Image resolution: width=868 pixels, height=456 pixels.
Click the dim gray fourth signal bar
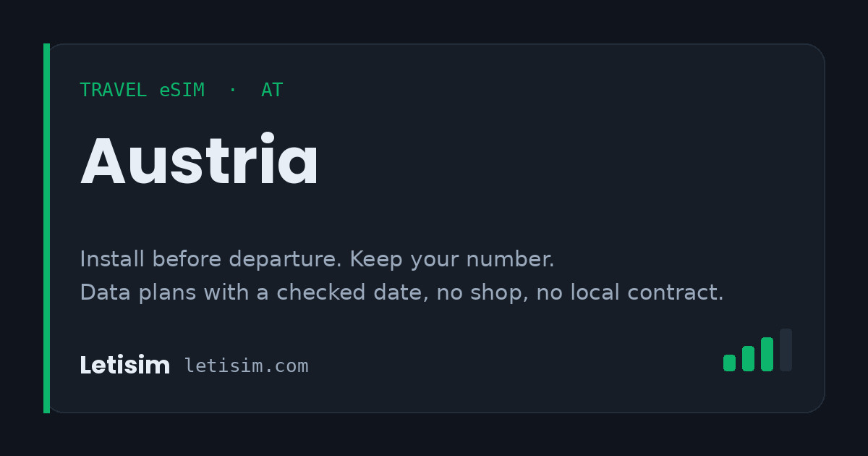point(786,350)
